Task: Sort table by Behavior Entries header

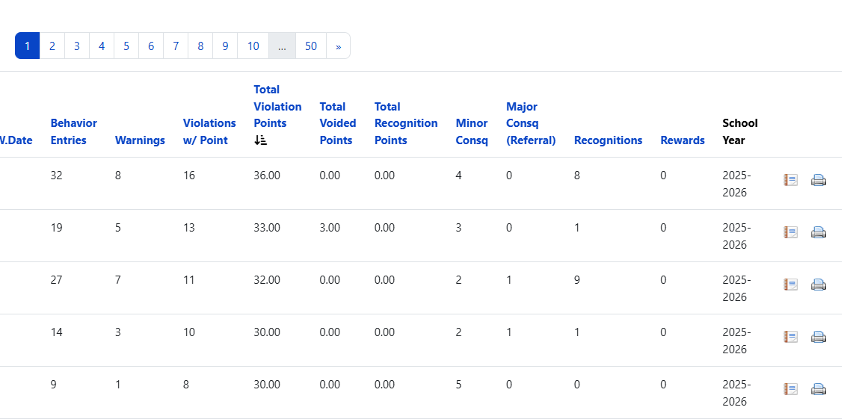Action: [73, 131]
